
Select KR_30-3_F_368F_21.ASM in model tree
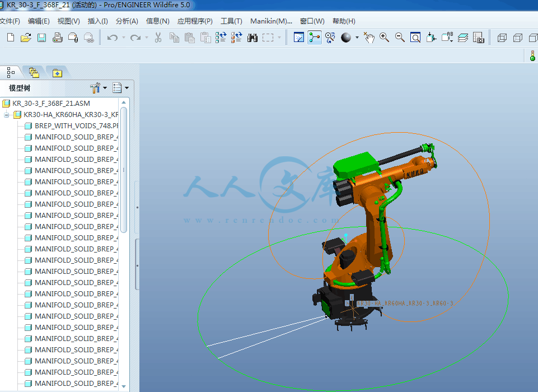(50, 103)
